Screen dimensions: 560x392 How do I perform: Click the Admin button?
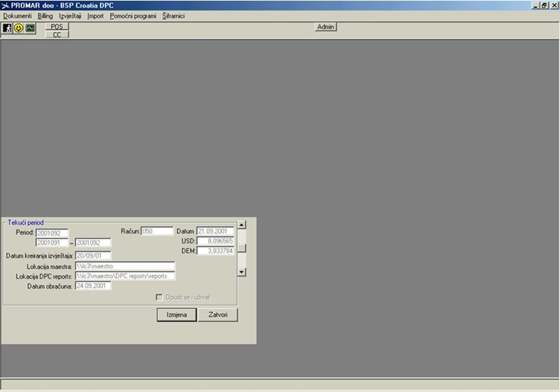(x=326, y=27)
